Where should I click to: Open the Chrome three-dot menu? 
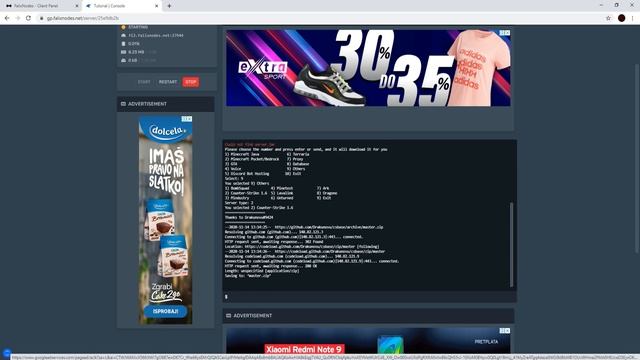coord(633,18)
